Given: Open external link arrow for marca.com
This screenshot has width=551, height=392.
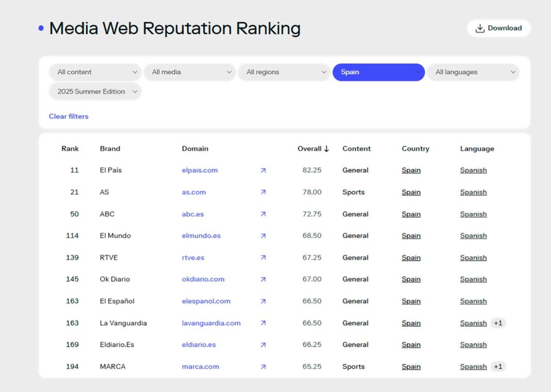Looking at the screenshot, I should click(x=263, y=367).
